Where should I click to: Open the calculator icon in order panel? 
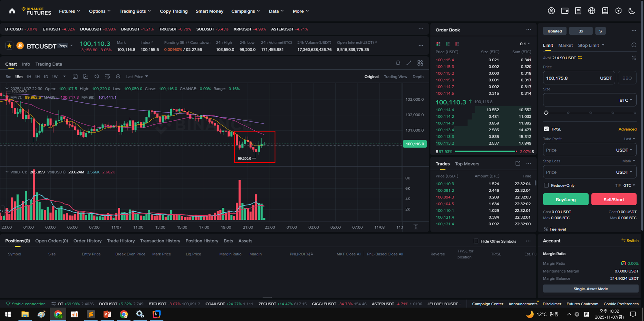click(634, 58)
